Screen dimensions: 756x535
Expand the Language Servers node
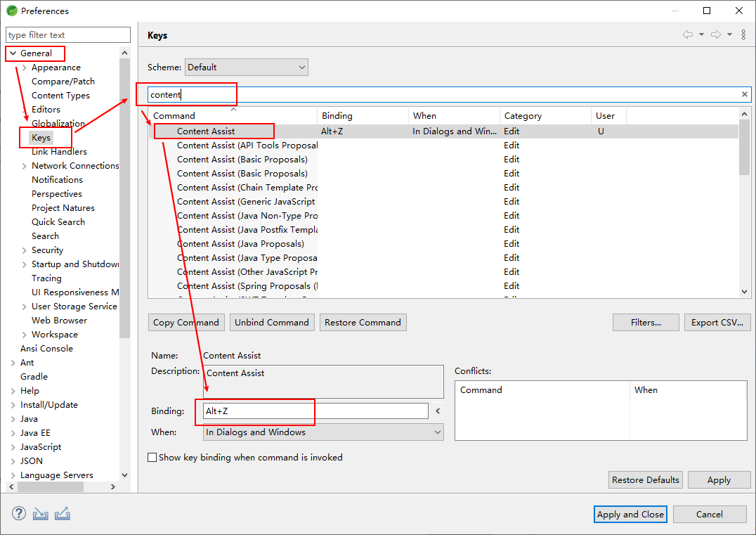(x=13, y=476)
